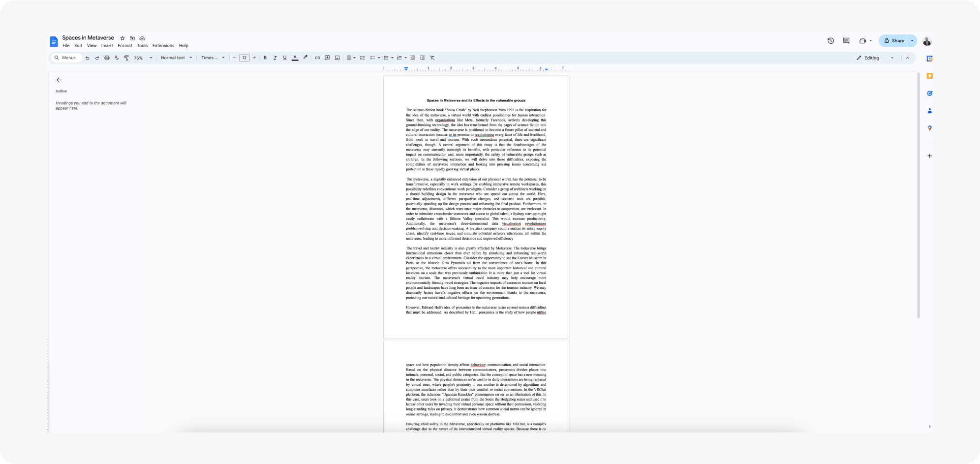Image resolution: width=980 pixels, height=464 pixels.
Task: Open the Help menu
Action: pyautogui.click(x=184, y=46)
